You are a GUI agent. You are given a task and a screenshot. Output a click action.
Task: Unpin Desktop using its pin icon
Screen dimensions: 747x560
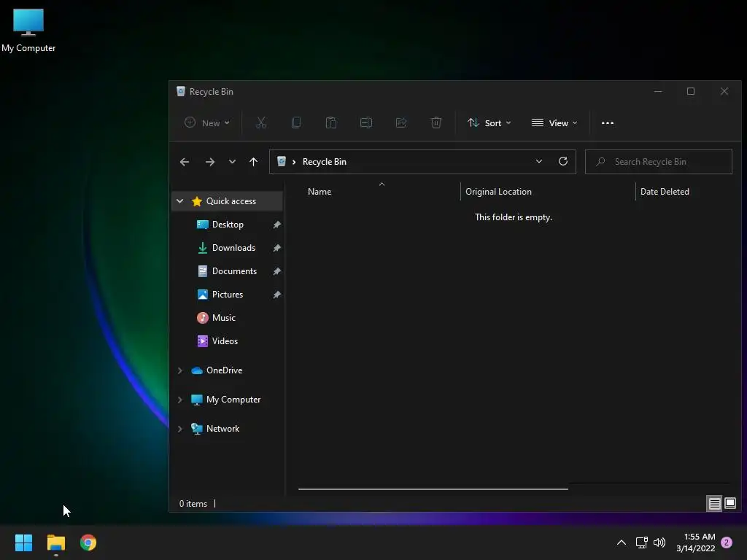pyautogui.click(x=276, y=225)
